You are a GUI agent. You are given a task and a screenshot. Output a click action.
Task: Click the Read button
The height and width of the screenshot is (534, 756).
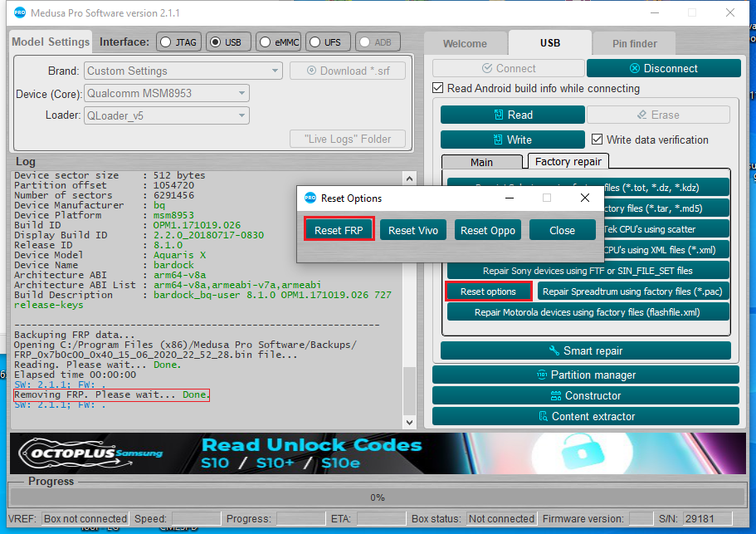513,115
